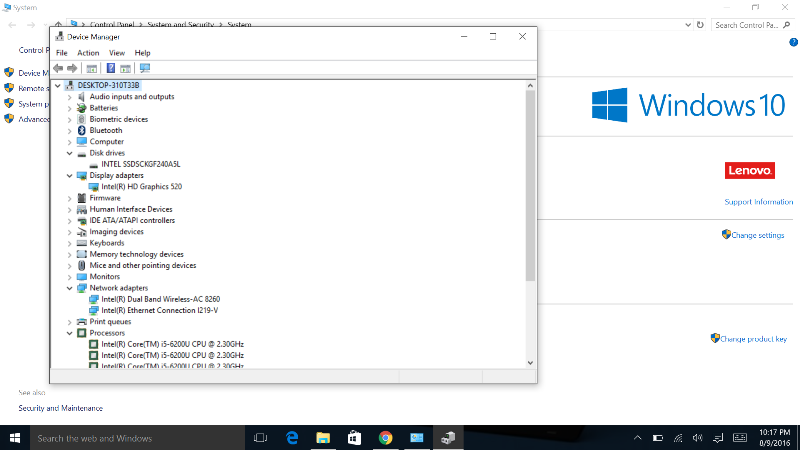The image size is (800, 450).
Task: Expand the Audio inputs and outputs node
Action: coord(70,97)
